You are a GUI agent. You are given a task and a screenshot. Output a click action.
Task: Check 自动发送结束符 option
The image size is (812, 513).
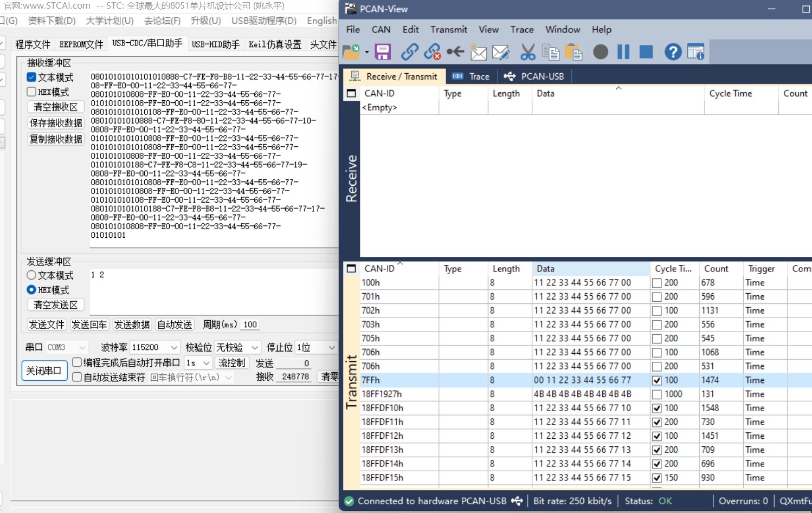[x=77, y=377]
